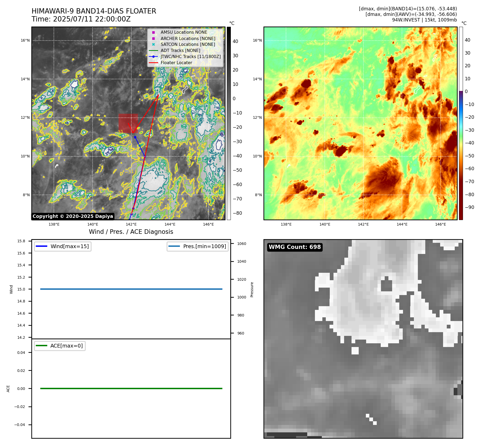Click the −90 tick on the rainbow colorbar
This screenshot has width=481, height=448.
[470, 207]
